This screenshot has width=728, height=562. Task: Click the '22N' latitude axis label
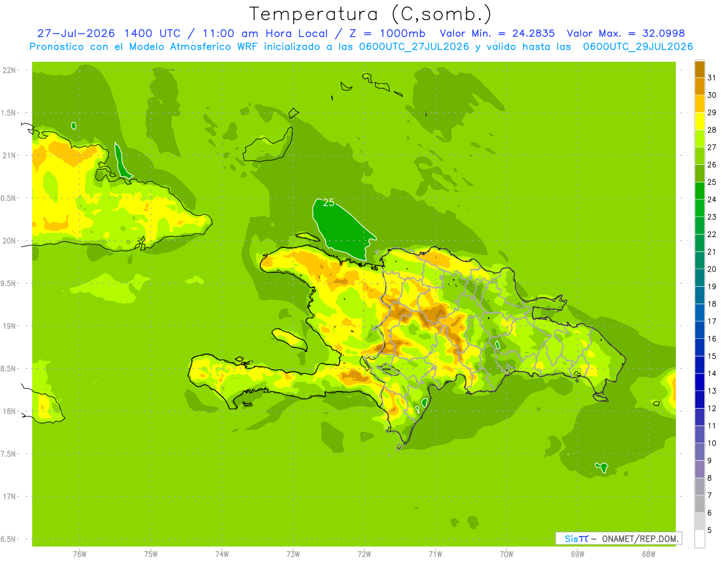tap(10, 70)
